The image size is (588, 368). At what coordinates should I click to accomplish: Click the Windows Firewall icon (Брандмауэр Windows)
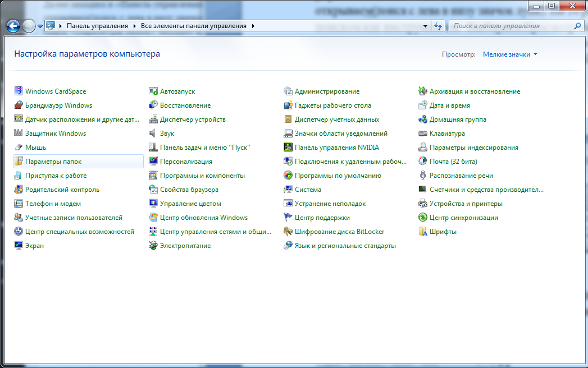coord(19,105)
